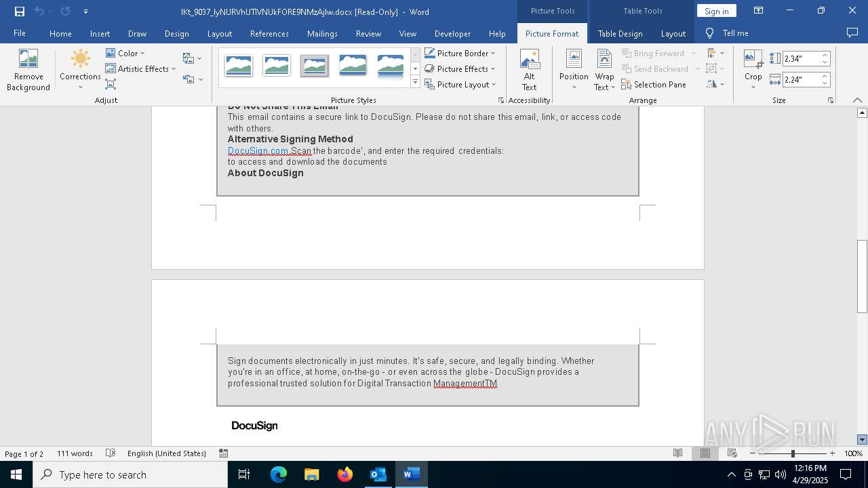Open Size group dialog launcher

click(830, 100)
